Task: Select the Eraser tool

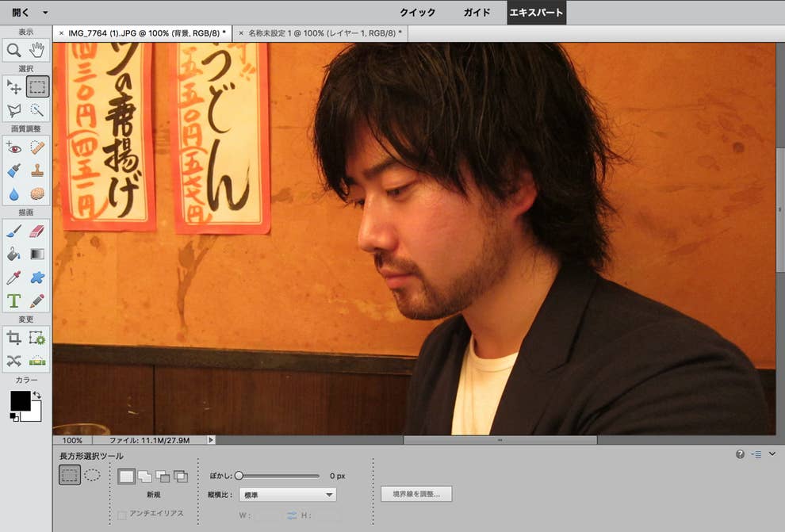Action: point(37,232)
